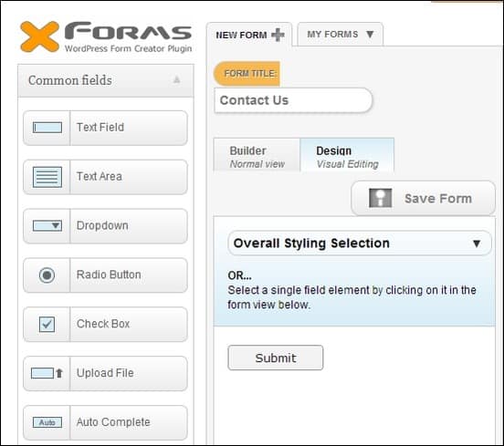The height and width of the screenshot is (446, 504).
Task: Open the Overall Styling Selection dropdown
Action: click(x=360, y=244)
